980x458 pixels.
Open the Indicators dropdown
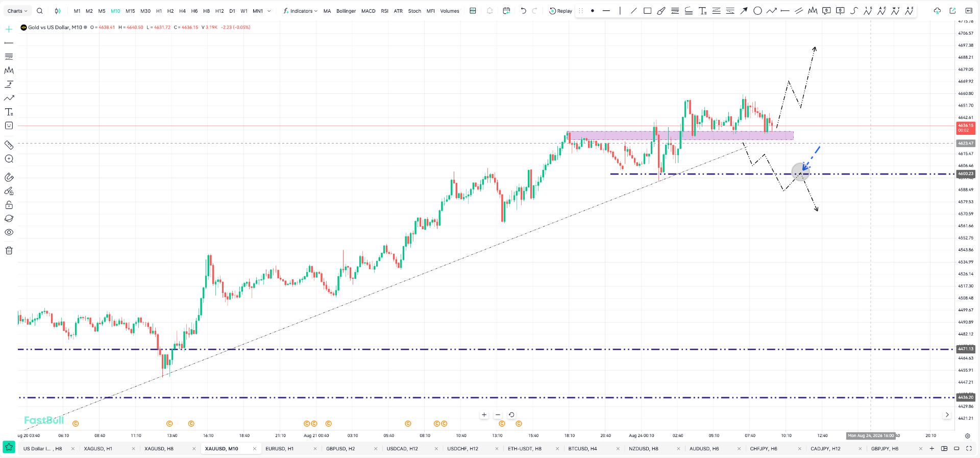[x=300, y=11]
